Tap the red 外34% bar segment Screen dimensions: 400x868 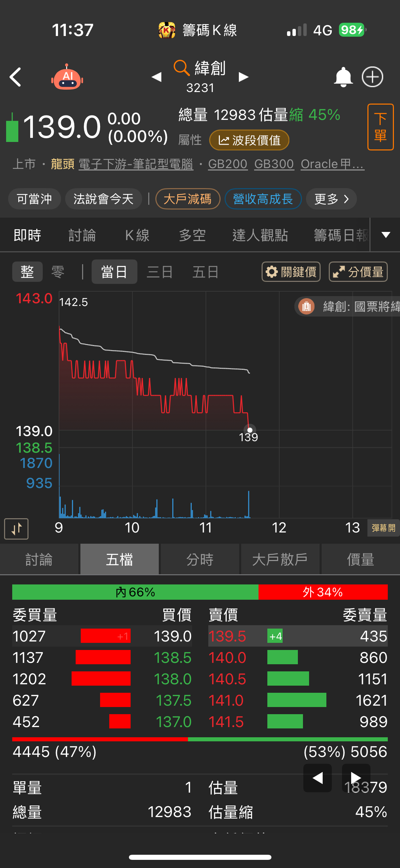tap(323, 592)
